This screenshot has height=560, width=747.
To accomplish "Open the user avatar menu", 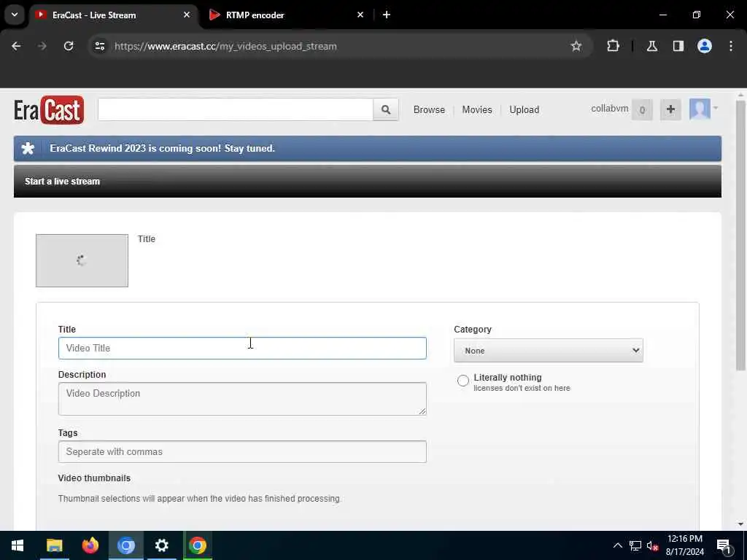I will (x=704, y=109).
